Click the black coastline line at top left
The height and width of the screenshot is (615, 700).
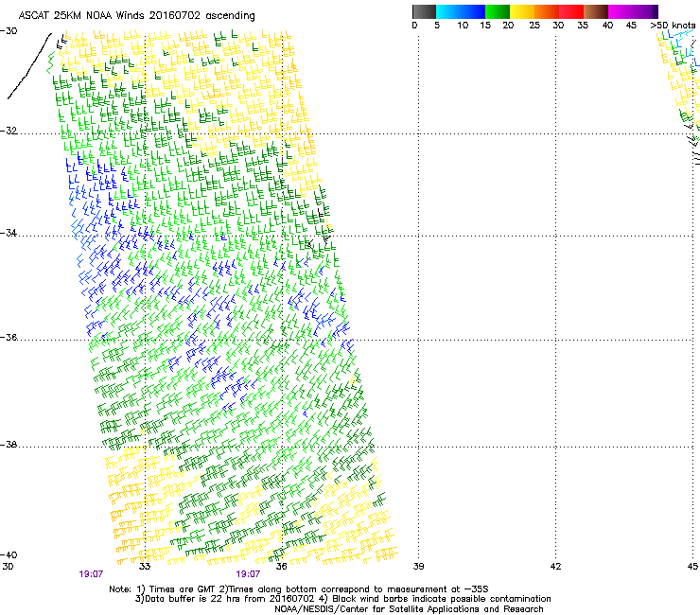pyautogui.click(x=29, y=65)
